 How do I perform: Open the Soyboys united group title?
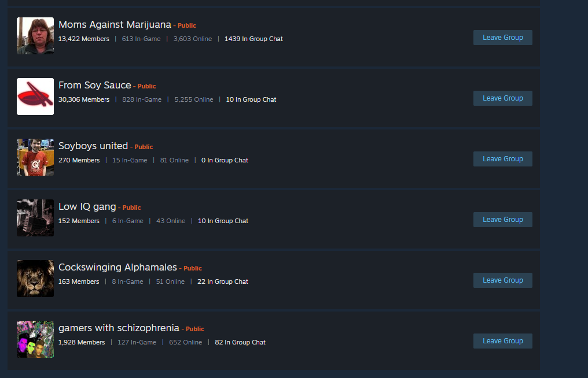pyautogui.click(x=93, y=146)
